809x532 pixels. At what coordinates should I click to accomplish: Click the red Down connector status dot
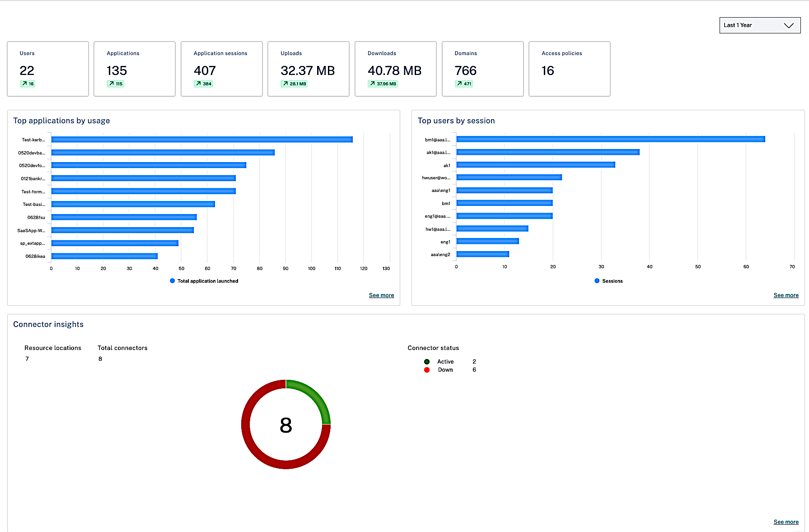coord(427,370)
